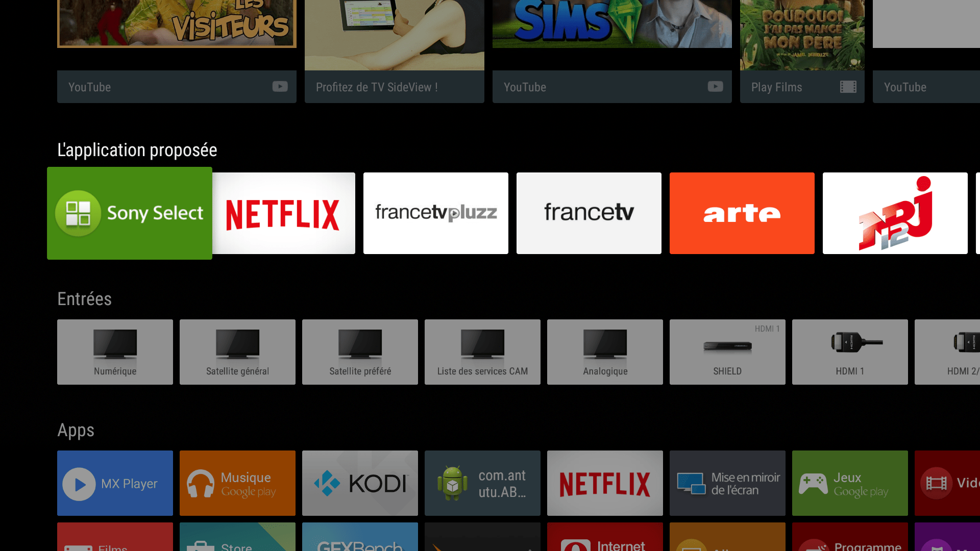Launch Mise en miroir de l'écran
The height and width of the screenshot is (551, 980).
point(727,484)
